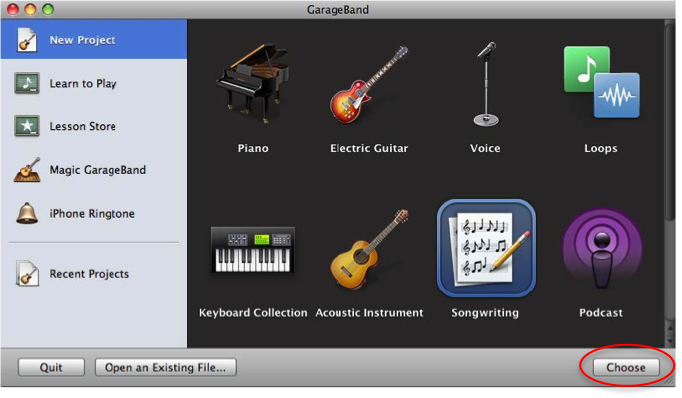Click the Voice label text
Screen dimensions: 682x398
[x=485, y=148]
